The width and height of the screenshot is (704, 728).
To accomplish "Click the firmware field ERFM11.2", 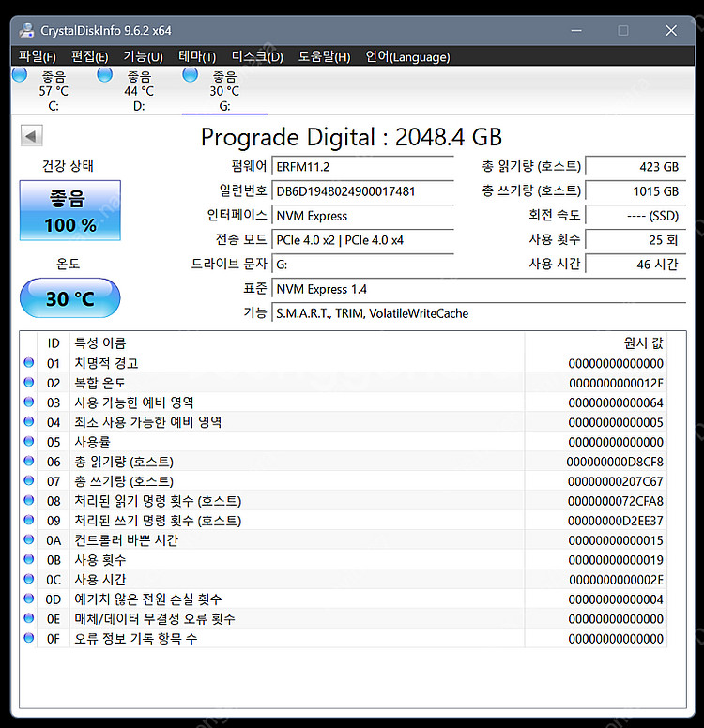I will (x=362, y=167).
